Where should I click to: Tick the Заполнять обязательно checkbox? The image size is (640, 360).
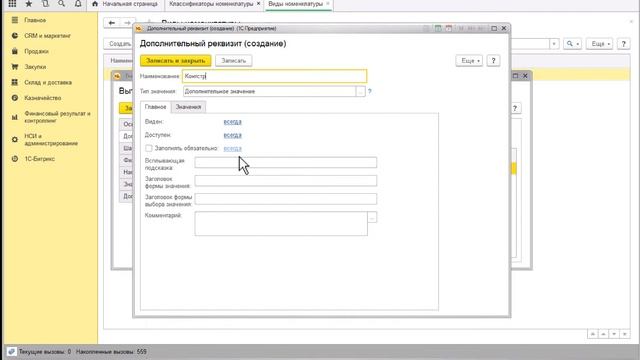click(149, 148)
